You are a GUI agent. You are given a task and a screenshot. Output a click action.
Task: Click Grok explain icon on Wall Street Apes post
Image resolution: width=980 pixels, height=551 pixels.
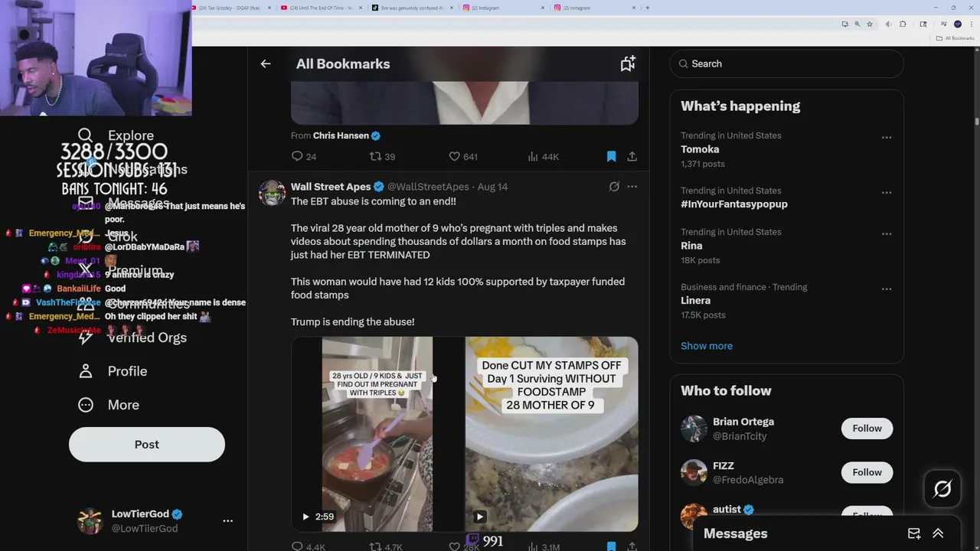(x=614, y=186)
